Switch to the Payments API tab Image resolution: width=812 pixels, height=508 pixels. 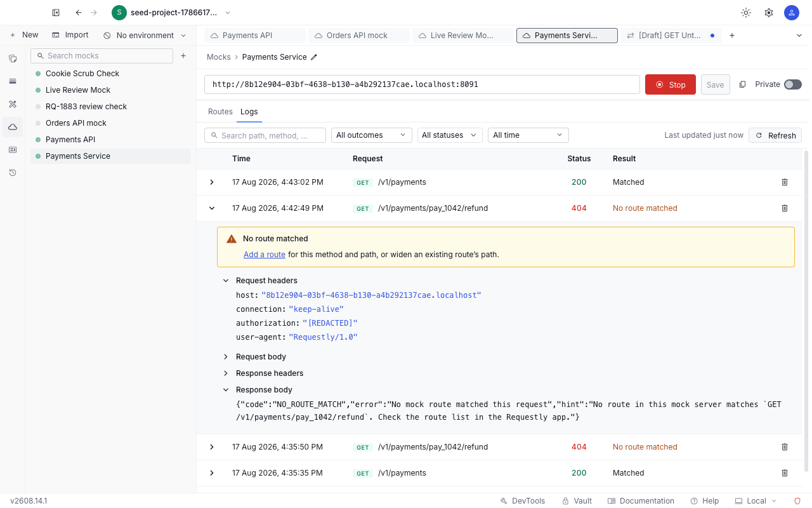[x=255, y=36]
